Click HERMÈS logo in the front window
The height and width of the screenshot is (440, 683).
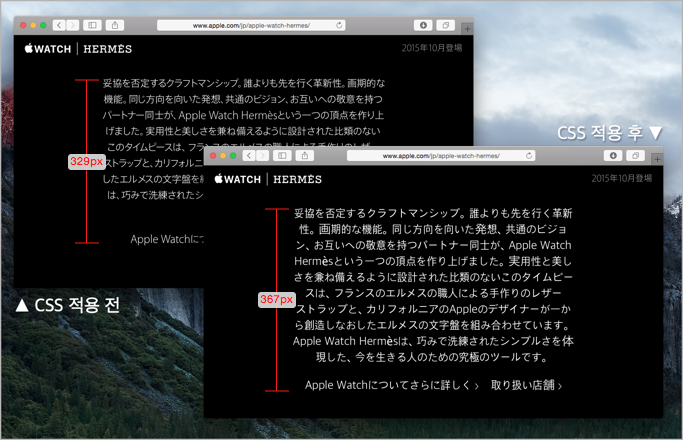(298, 179)
